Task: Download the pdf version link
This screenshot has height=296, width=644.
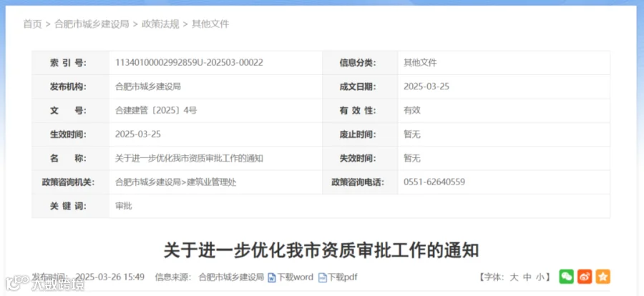Action: tap(343, 277)
